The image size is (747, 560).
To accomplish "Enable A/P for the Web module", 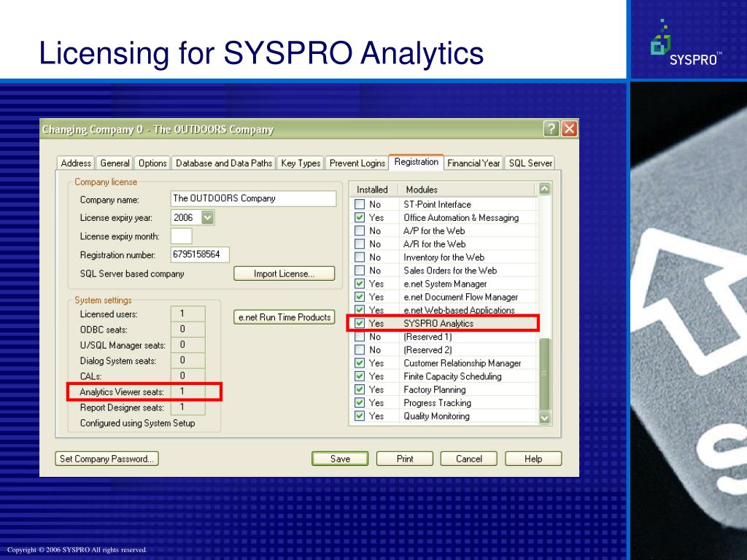I will 360,231.
